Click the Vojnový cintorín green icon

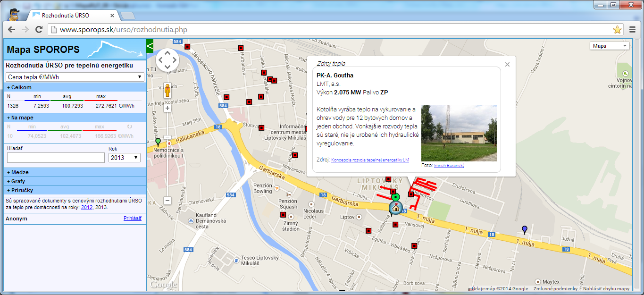coord(626,74)
